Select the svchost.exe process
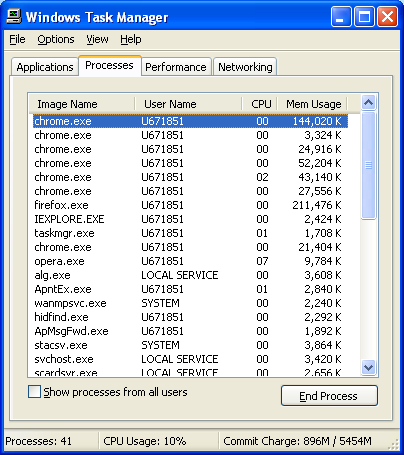This screenshot has width=404, height=455. click(x=190, y=359)
